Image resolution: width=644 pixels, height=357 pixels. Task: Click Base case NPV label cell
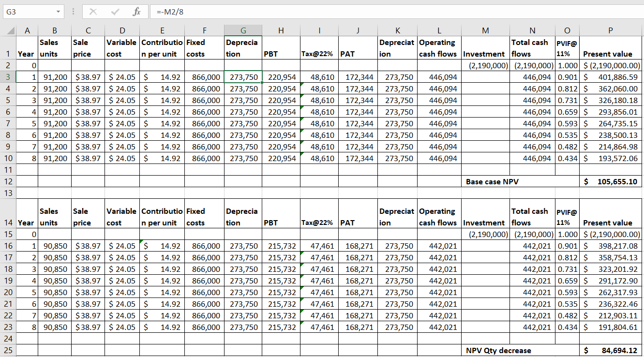point(520,182)
